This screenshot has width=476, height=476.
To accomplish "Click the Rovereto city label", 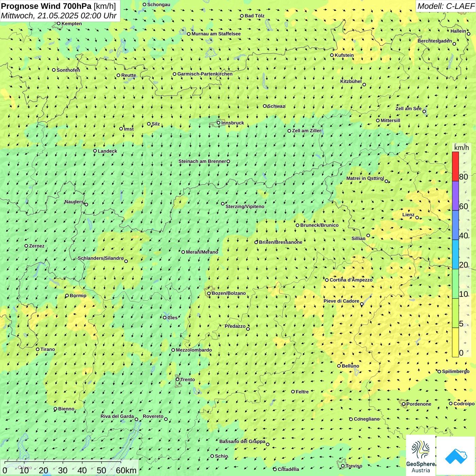I will pos(153,416).
